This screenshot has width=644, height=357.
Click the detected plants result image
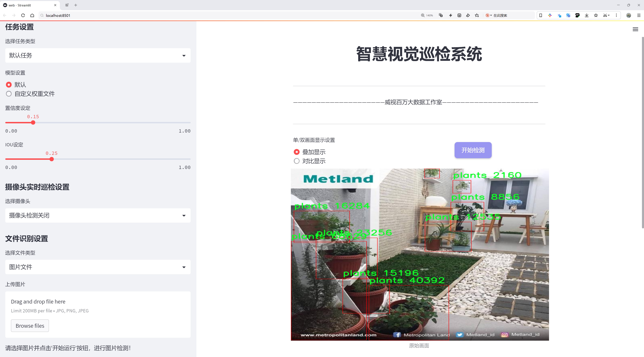[x=420, y=254]
